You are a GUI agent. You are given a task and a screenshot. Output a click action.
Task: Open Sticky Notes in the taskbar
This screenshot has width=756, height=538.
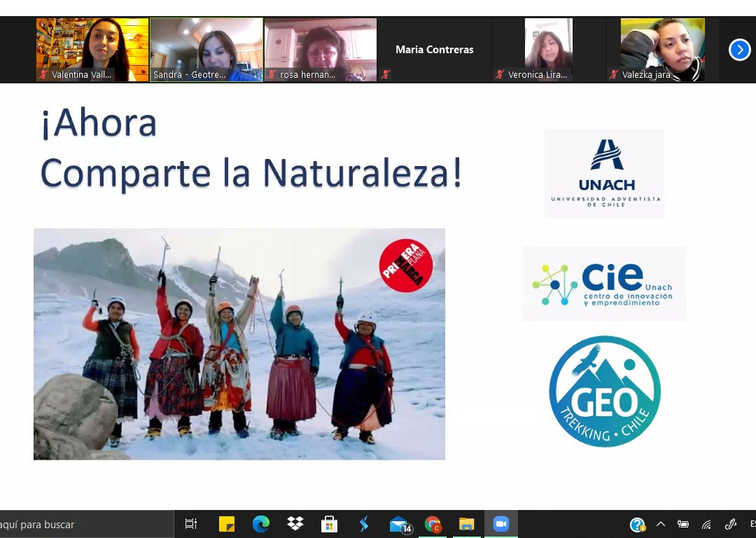coord(227,524)
